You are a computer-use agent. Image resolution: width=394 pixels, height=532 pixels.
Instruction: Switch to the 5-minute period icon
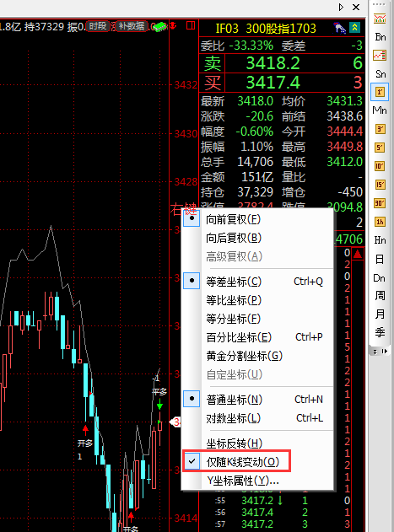(380, 148)
